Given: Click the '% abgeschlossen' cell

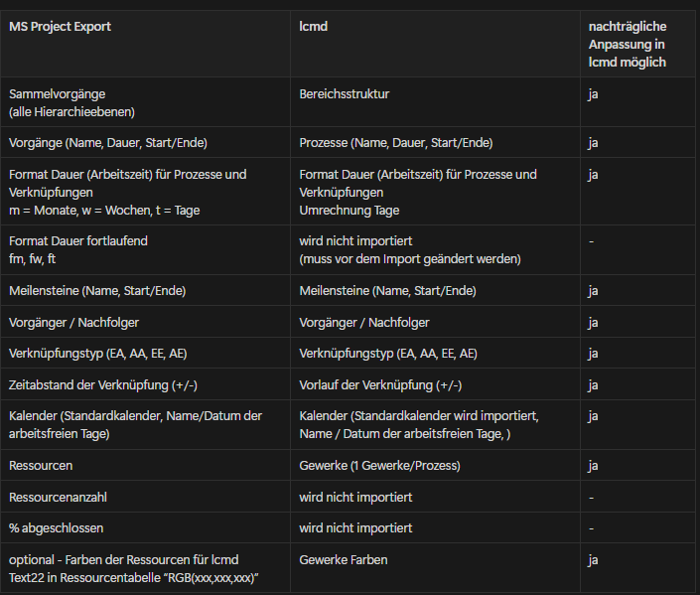Looking at the screenshot, I should [145, 527].
